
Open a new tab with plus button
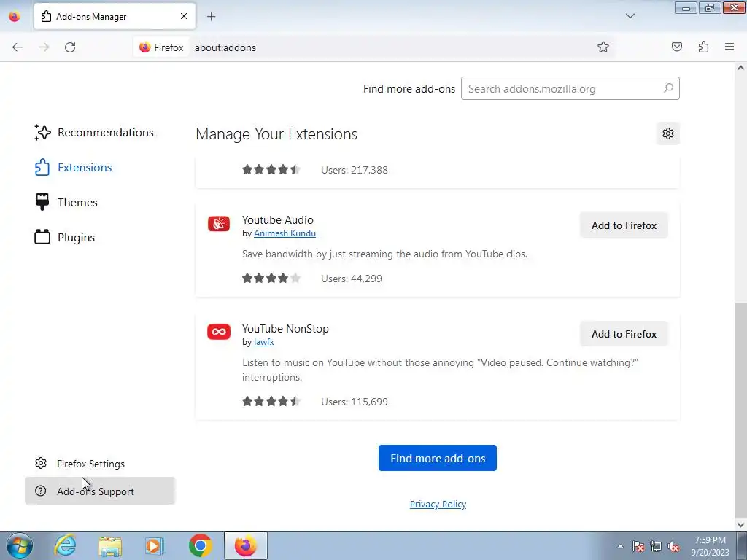click(x=211, y=17)
